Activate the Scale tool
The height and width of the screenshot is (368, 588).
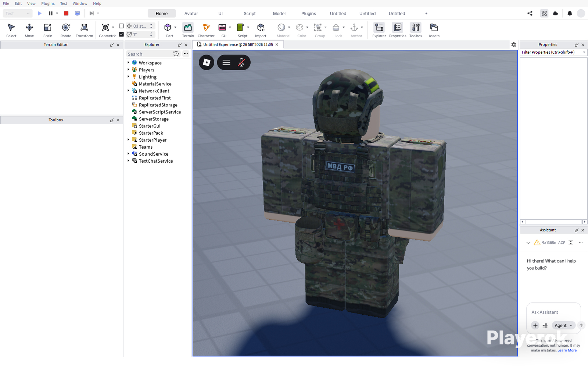(x=47, y=30)
